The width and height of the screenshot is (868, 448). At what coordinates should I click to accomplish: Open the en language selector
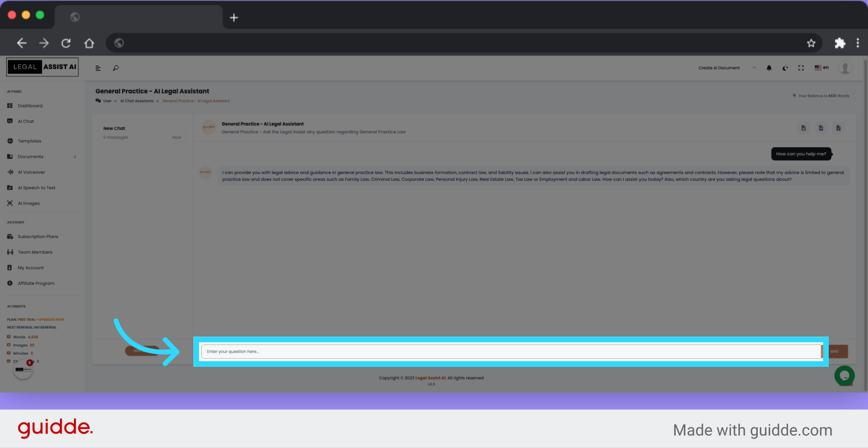pyautogui.click(x=821, y=68)
